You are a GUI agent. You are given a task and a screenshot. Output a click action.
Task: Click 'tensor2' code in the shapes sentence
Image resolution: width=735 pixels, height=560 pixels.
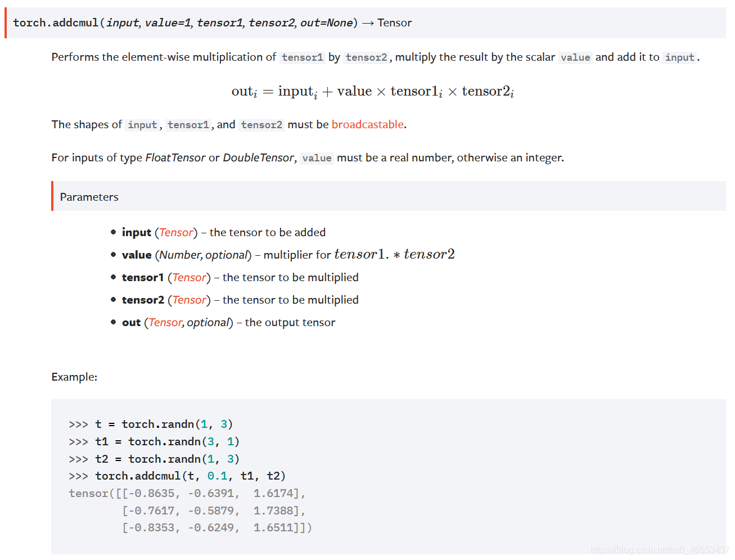(x=261, y=125)
